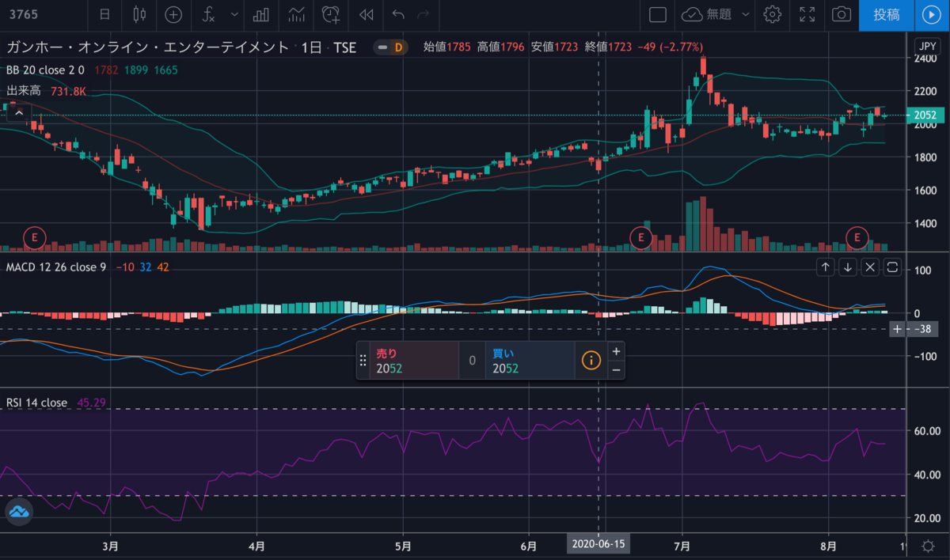Click the TradingView cloud logo icon

point(17,513)
